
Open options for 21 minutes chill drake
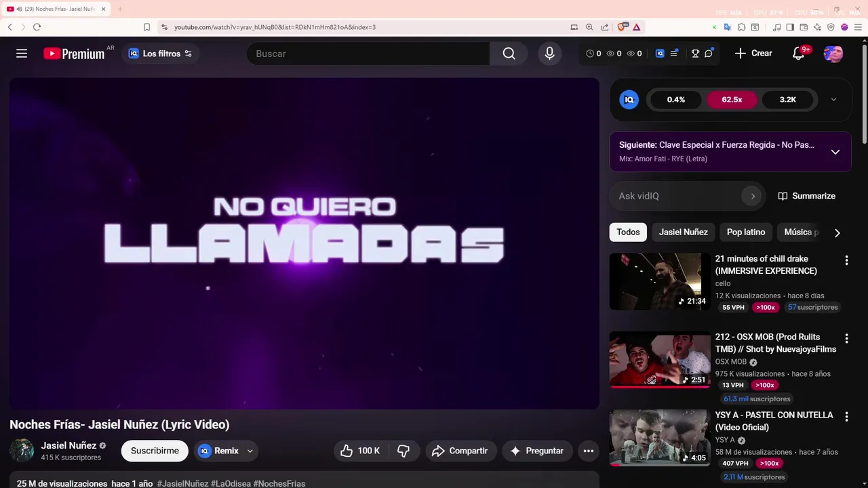coord(846,260)
